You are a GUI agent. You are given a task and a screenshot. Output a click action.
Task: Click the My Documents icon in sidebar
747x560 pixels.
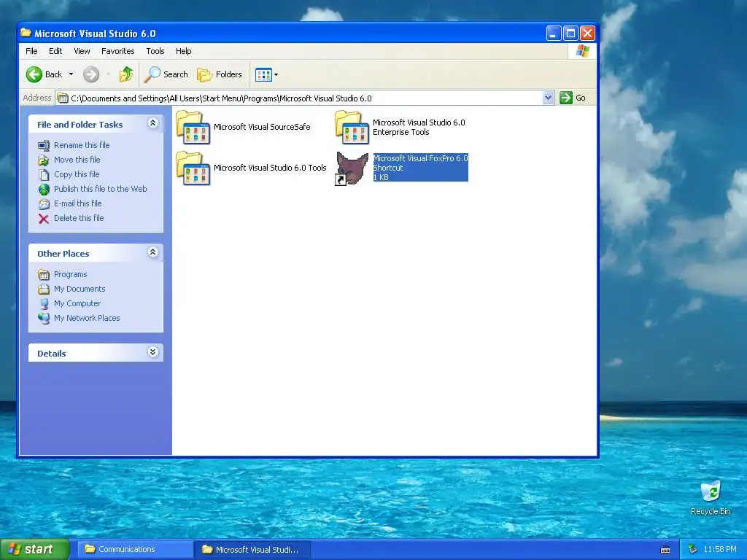point(44,289)
